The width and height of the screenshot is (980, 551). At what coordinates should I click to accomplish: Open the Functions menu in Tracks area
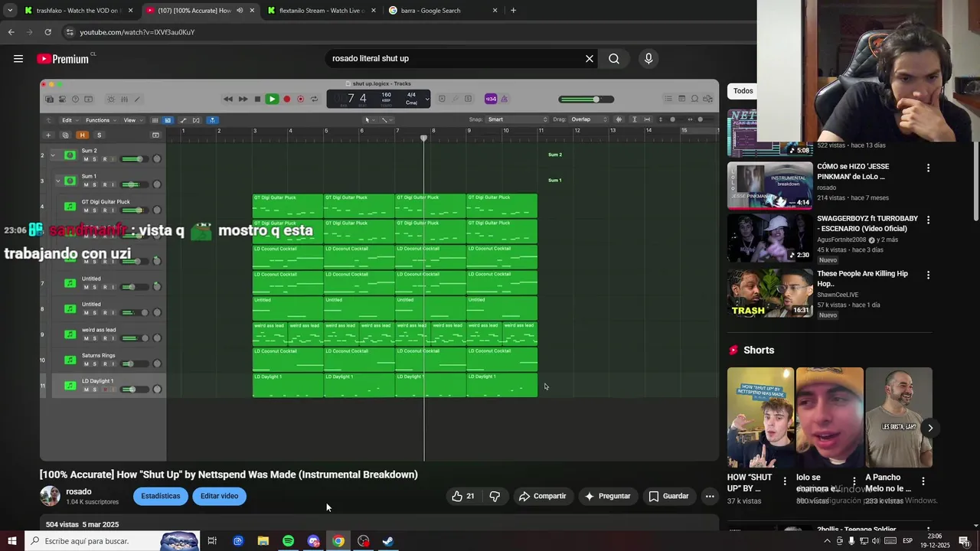click(101, 120)
